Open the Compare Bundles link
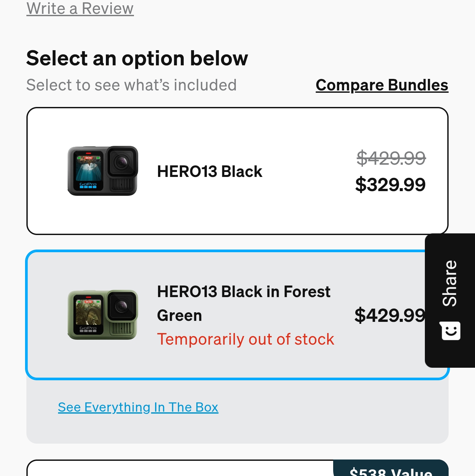Viewport: 475px width, 476px height. (382, 85)
